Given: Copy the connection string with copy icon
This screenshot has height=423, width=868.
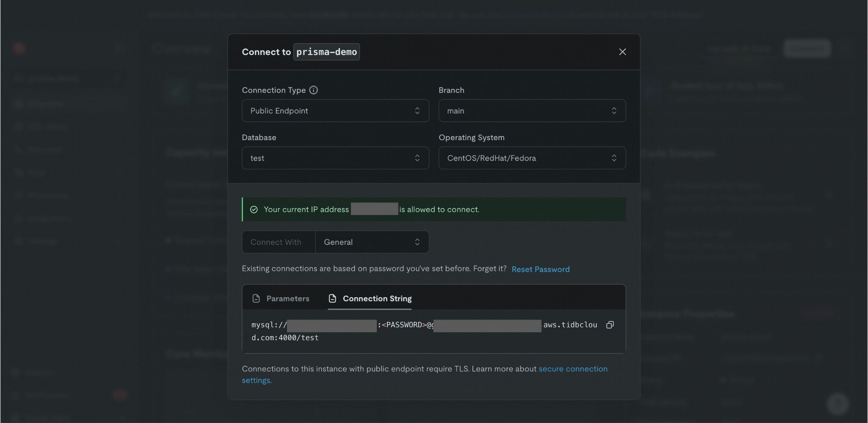Looking at the screenshot, I should point(610,325).
